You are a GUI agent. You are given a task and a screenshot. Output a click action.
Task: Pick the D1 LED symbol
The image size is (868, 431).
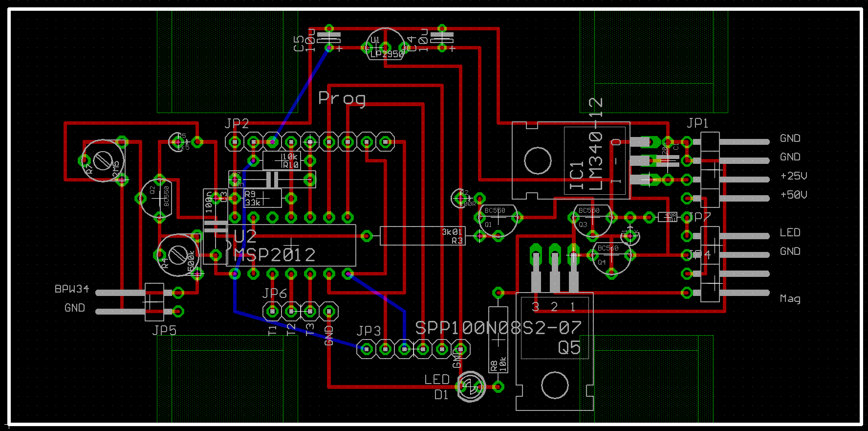471,387
